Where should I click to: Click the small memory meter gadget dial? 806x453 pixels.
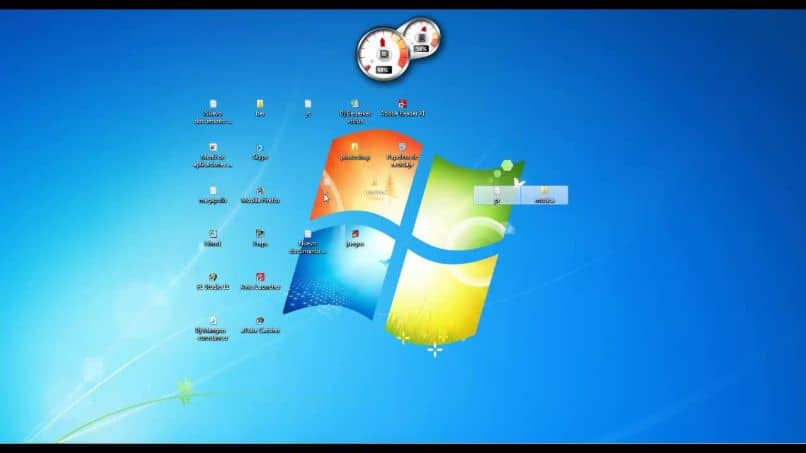423,37
